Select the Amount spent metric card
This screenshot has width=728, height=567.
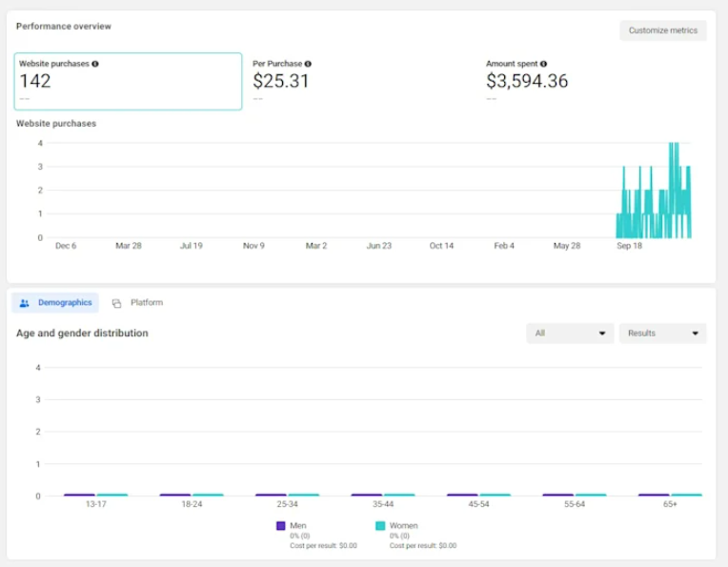click(591, 81)
